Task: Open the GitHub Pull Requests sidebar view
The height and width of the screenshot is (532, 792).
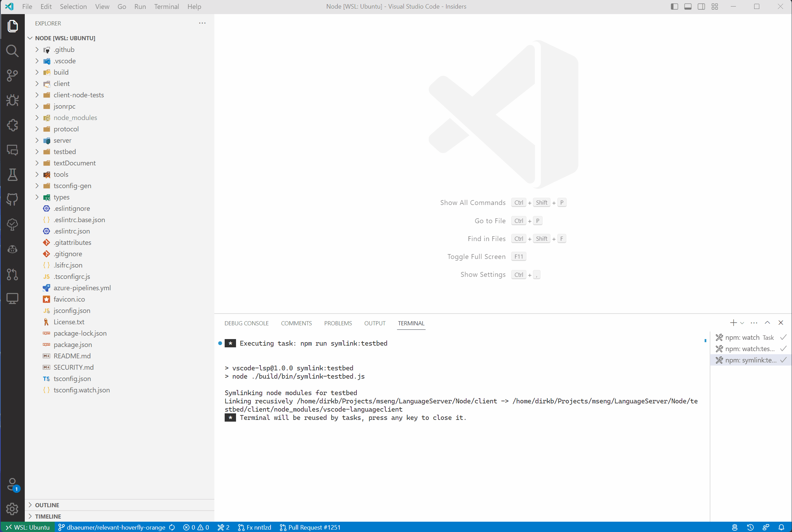Action: coord(12,274)
